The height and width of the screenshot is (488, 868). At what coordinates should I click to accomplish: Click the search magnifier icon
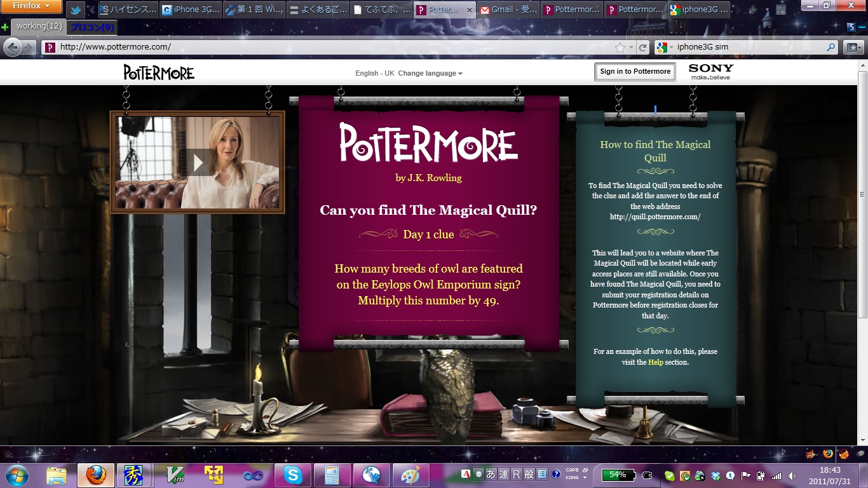tap(831, 47)
